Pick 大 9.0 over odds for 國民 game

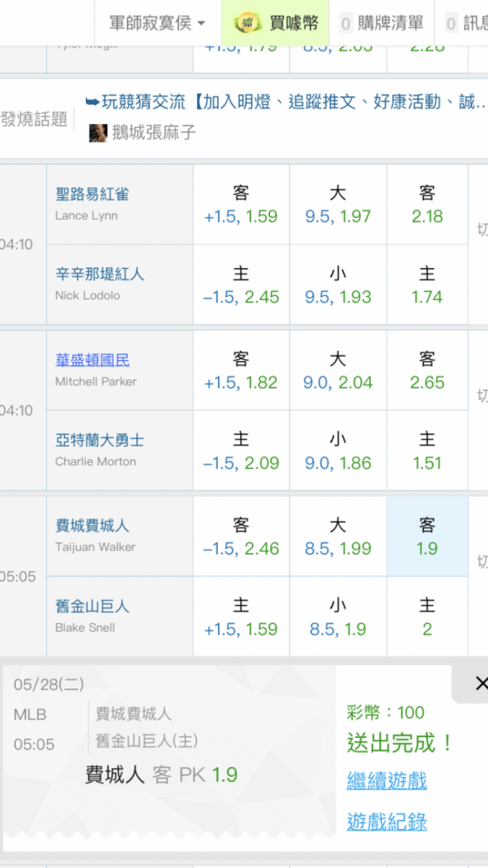(338, 371)
